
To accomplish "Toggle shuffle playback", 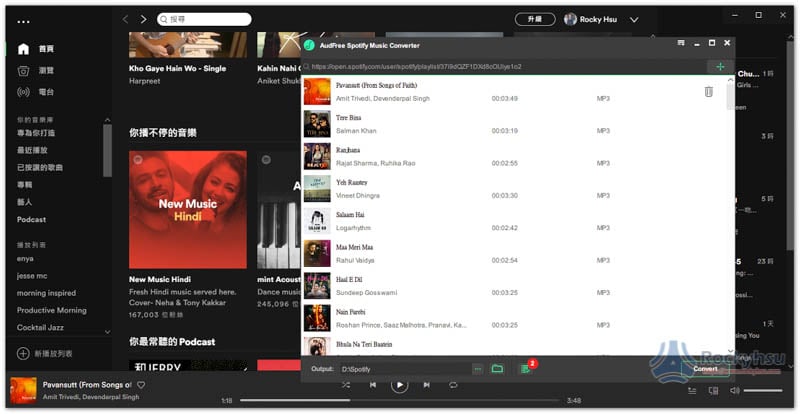I will [x=346, y=385].
